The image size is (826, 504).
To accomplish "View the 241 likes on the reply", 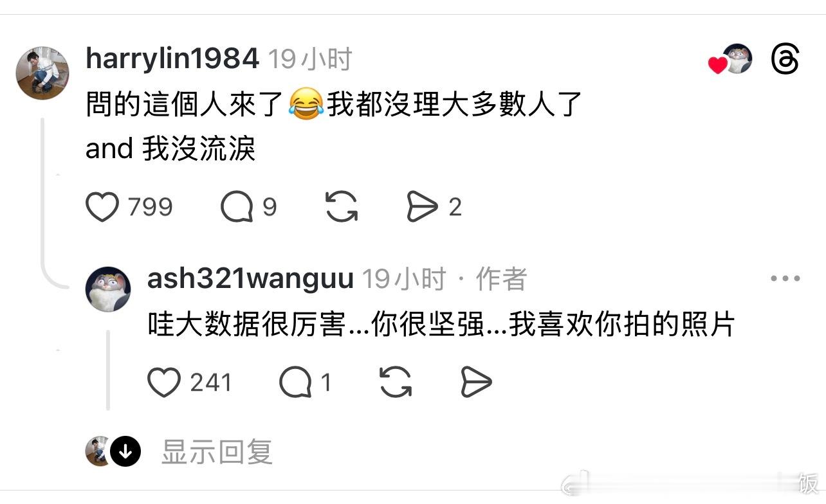I will pyautogui.click(x=211, y=382).
